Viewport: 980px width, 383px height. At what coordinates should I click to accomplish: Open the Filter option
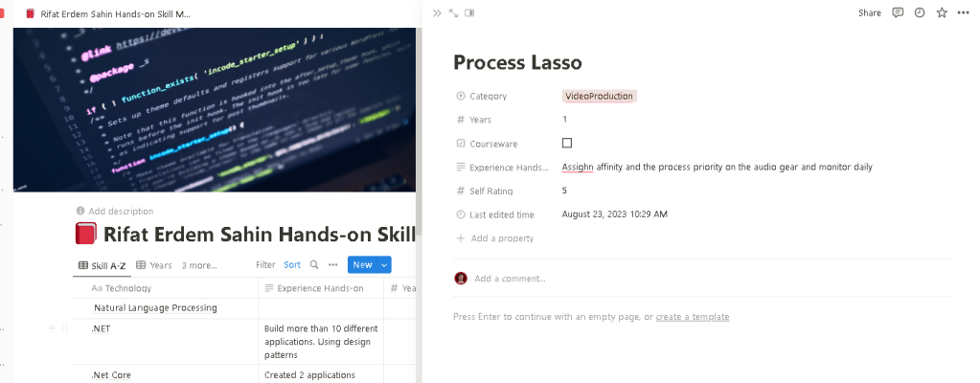pos(265,265)
